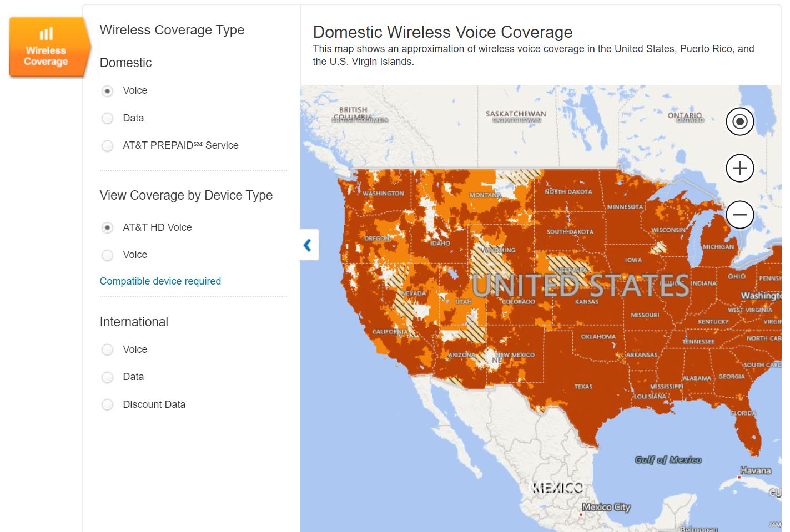Click the Washington state label on map
790x532 pixels.
[384, 194]
